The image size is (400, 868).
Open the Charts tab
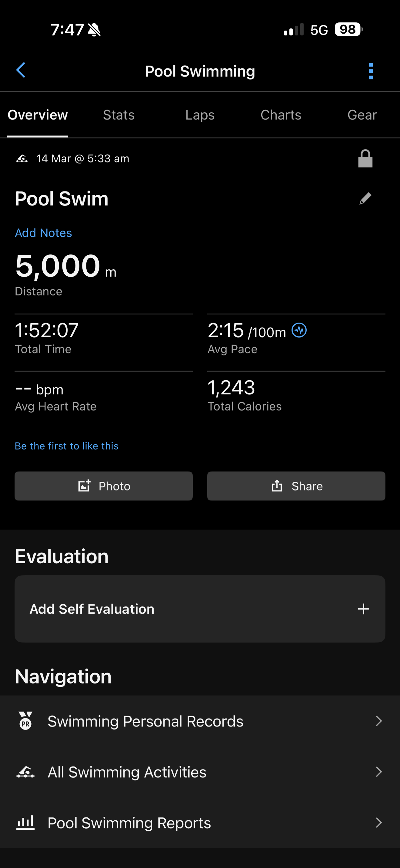[281, 115]
